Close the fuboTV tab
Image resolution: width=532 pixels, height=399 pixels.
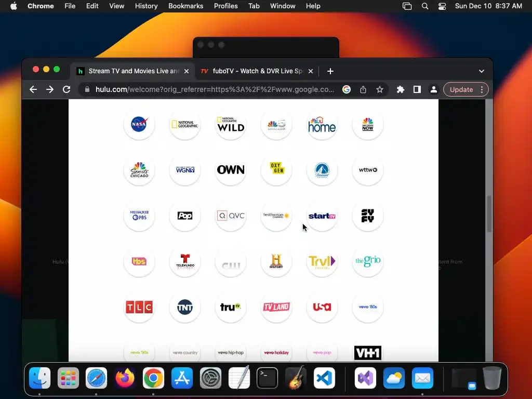point(311,71)
